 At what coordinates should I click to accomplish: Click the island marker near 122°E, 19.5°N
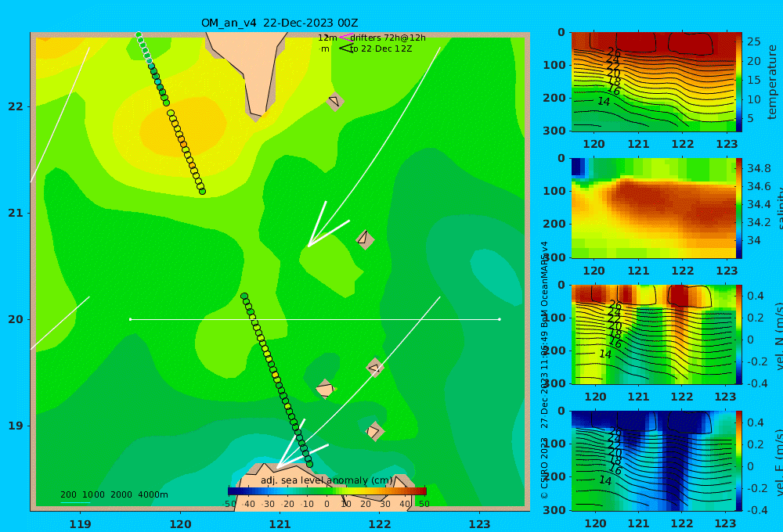(x=375, y=368)
